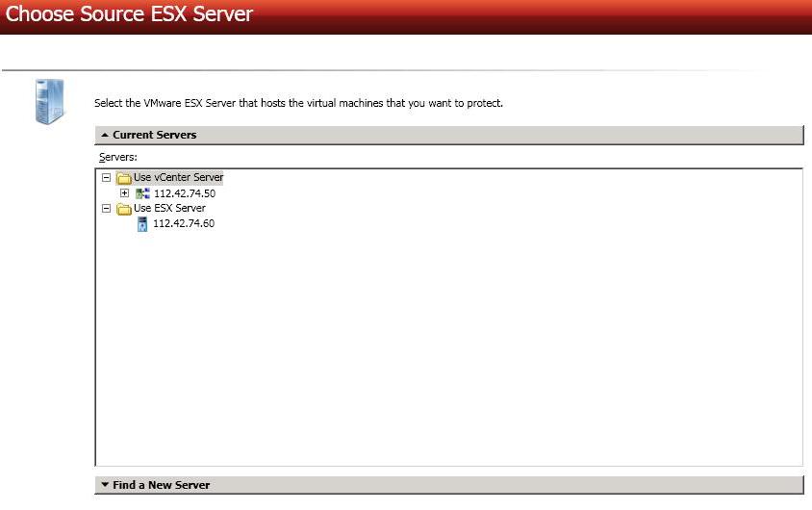Select server 112.42.74.50
This screenshot has width=812, height=510.
tap(185, 193)
